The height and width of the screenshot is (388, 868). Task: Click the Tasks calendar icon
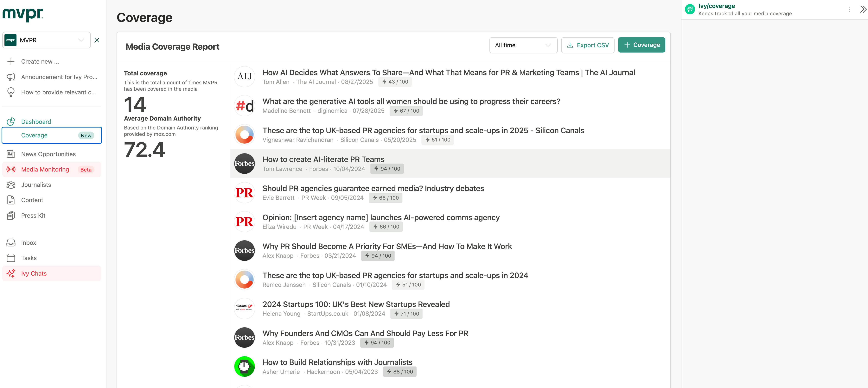tap(11, 258)
